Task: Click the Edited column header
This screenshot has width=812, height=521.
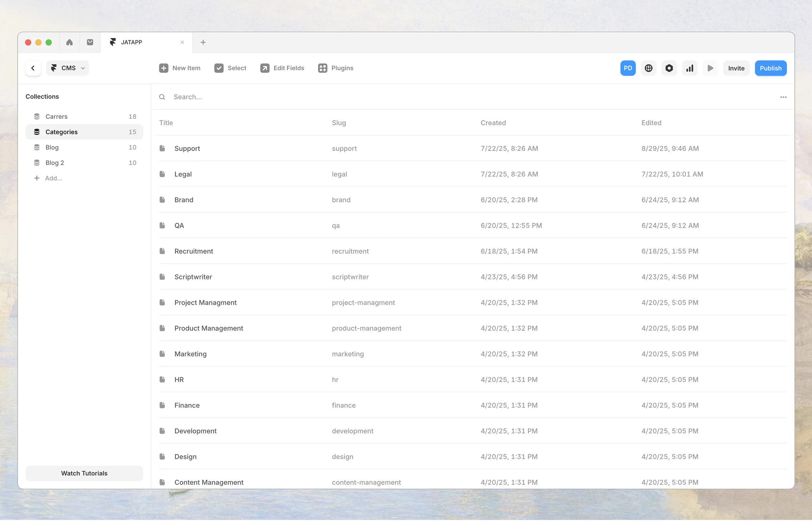Action: [651, 123]
